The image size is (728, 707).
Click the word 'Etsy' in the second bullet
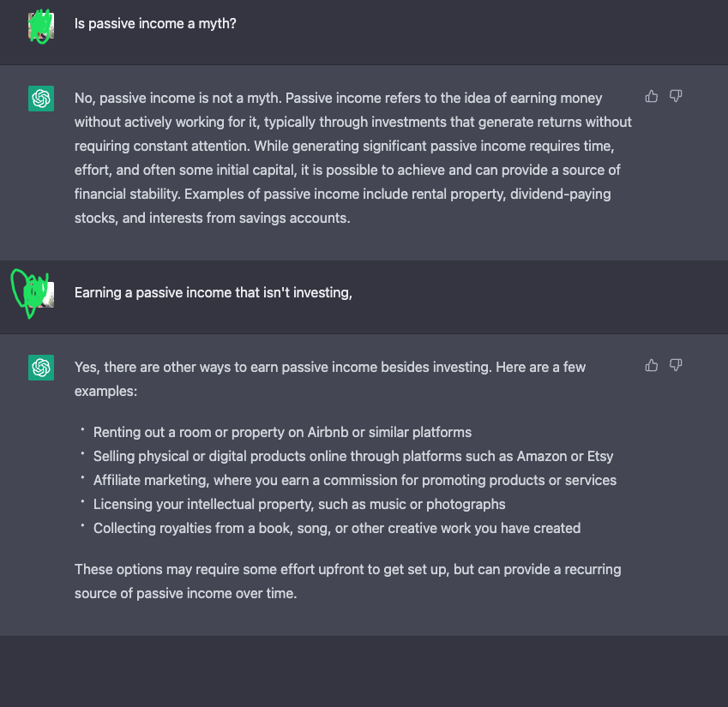(600, 457)
